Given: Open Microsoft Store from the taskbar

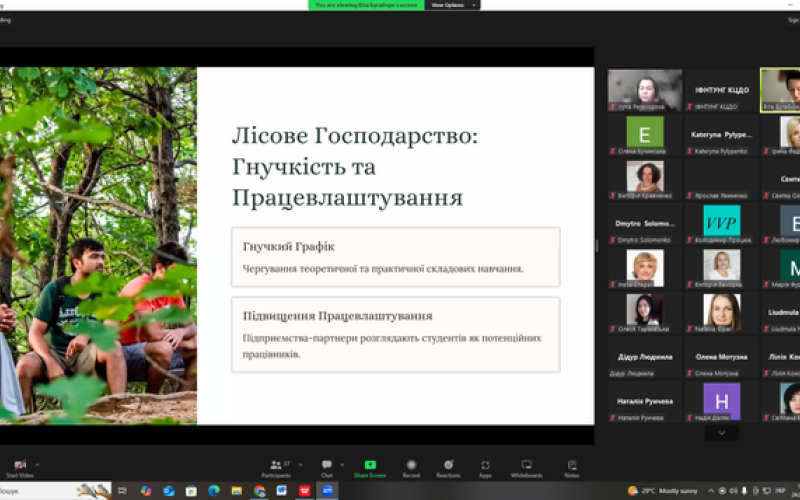Looking at the screenshot, I should tap(191, 491).
